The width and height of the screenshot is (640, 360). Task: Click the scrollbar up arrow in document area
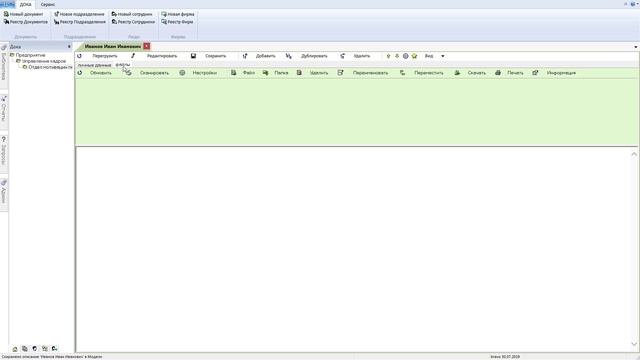point(634,154)
